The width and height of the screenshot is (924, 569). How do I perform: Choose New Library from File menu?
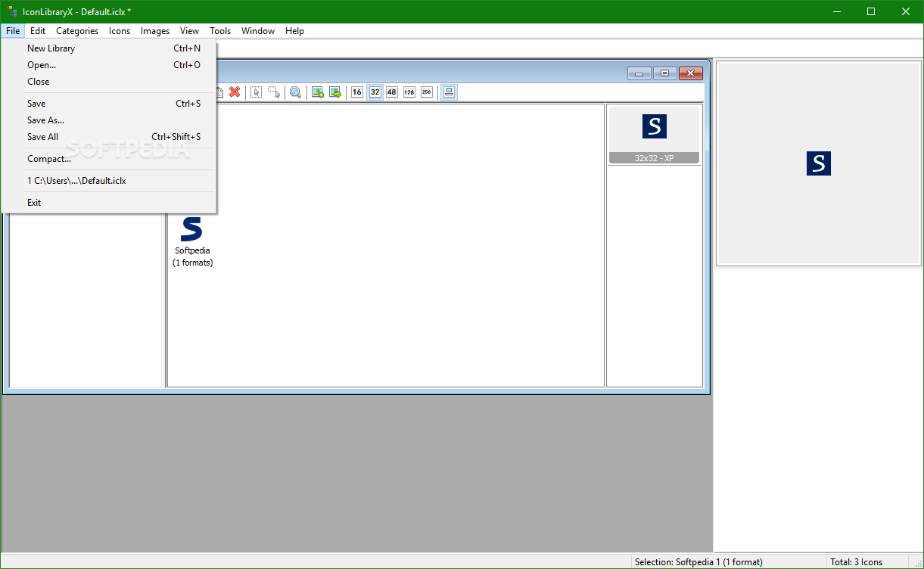point(110,48)
